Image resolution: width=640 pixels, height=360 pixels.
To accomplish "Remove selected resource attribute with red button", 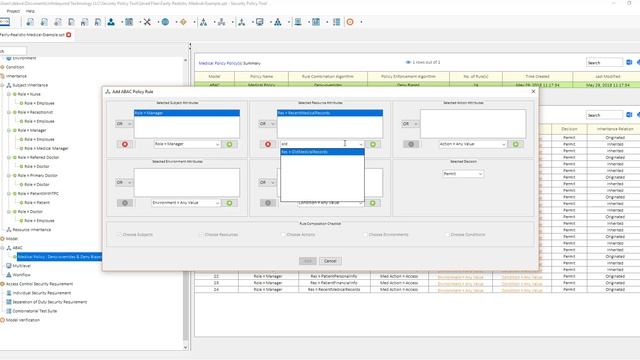I will coord(268,144).
